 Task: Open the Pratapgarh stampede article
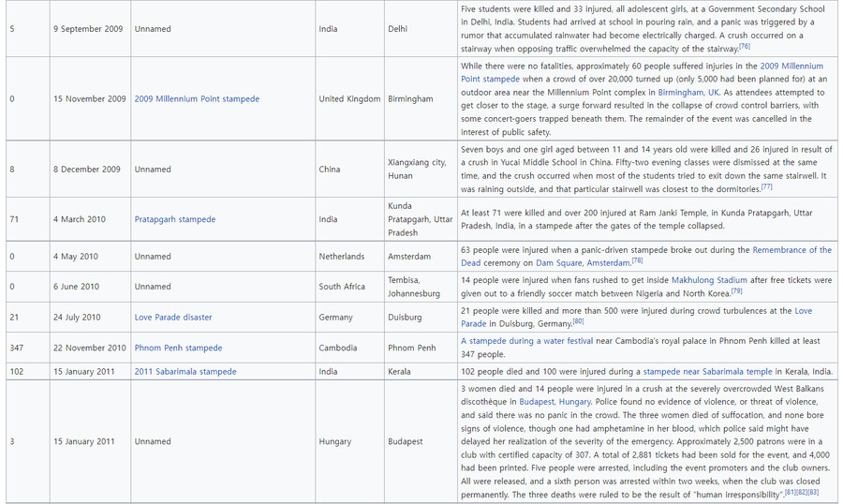[174, 219]
